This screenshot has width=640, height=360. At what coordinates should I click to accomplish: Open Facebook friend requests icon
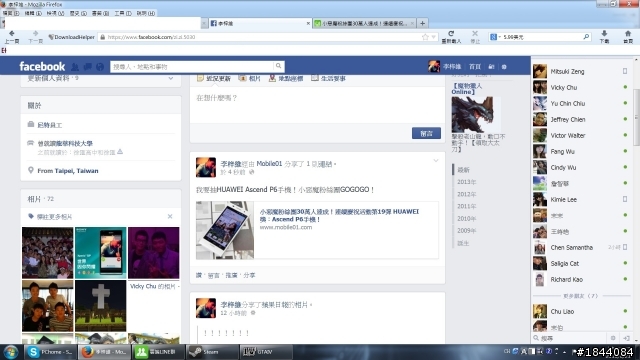75,67
